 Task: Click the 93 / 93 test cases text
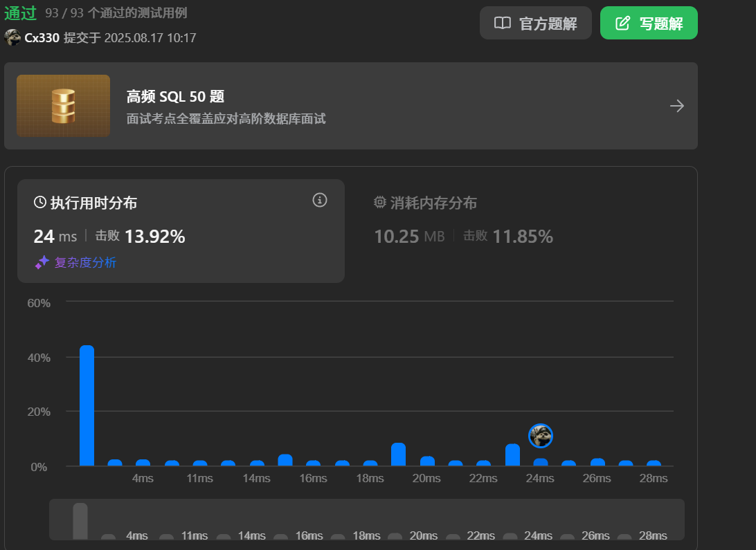[x=116, y=13]
